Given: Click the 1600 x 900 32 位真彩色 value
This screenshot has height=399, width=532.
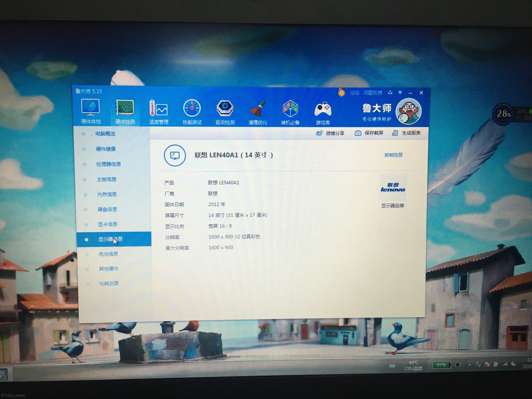Looking at the screenshot, I should [x=234, y=237].
